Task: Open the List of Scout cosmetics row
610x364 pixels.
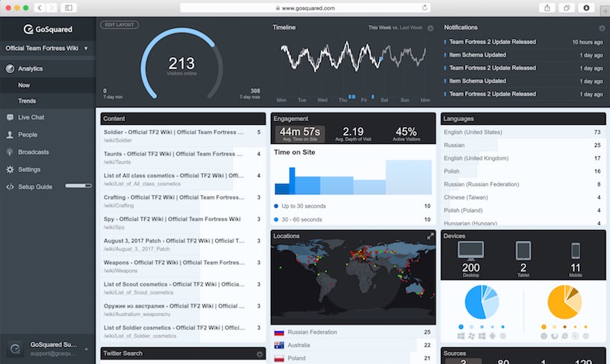Action: tap(183, 289)
